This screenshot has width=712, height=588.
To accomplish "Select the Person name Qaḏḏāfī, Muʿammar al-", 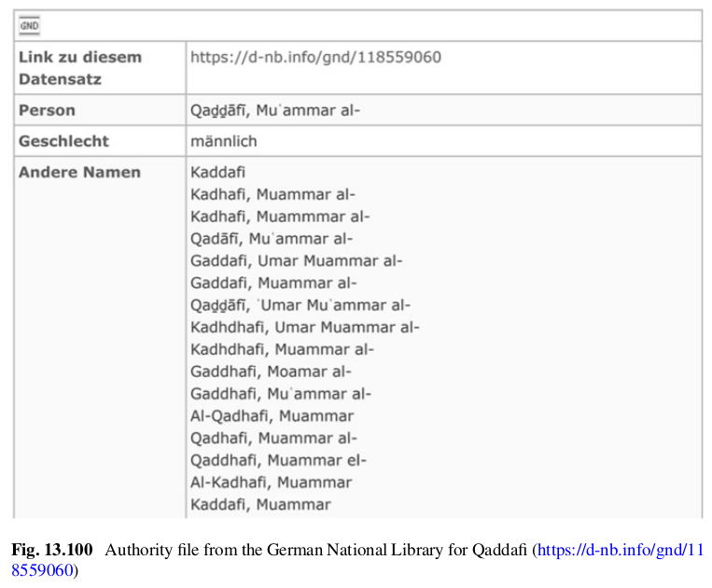I will [274, 110].
